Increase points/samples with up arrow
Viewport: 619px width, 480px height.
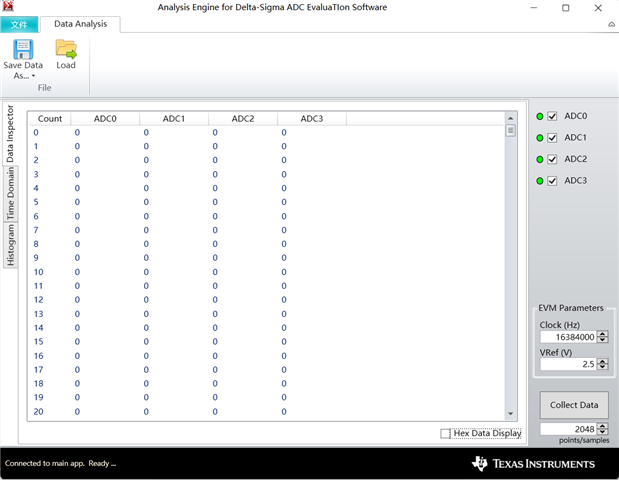(602, 426)
